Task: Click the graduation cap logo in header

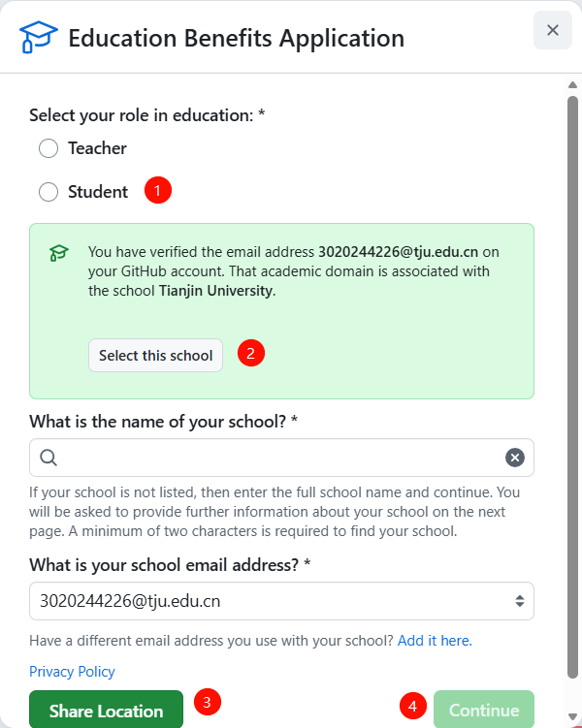Action: click(39, 38)
